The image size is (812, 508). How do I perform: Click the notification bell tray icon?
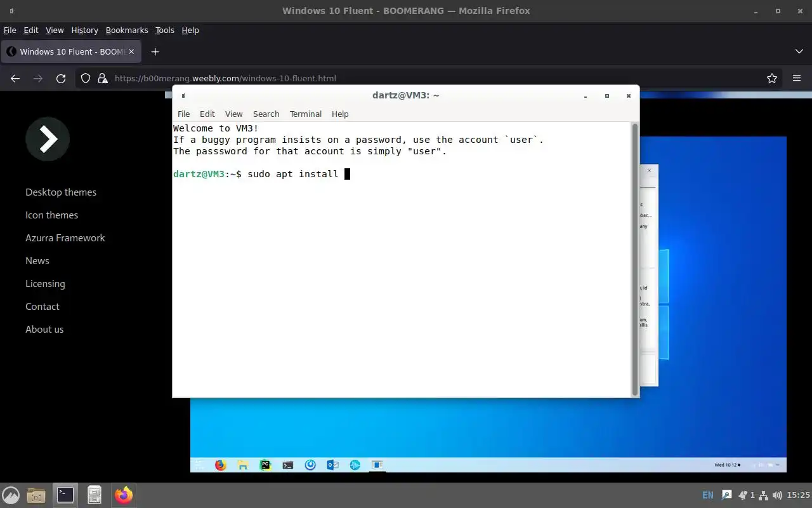tap(742, 495)
